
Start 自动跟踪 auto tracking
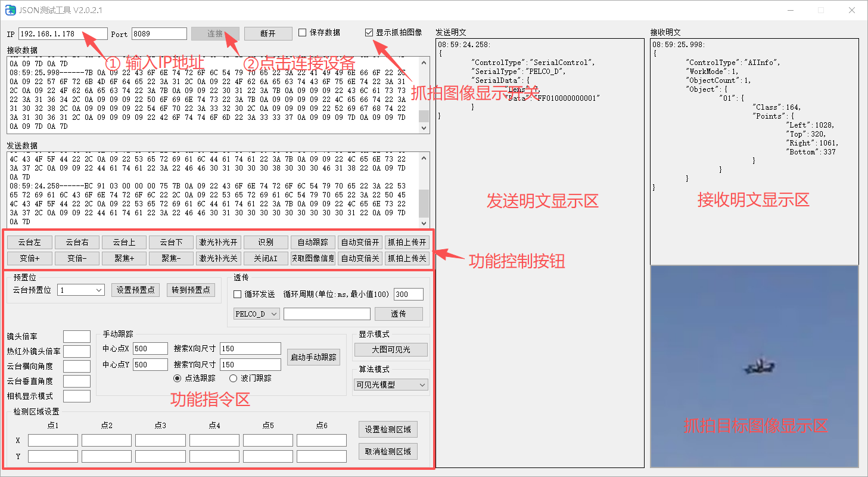313,243
